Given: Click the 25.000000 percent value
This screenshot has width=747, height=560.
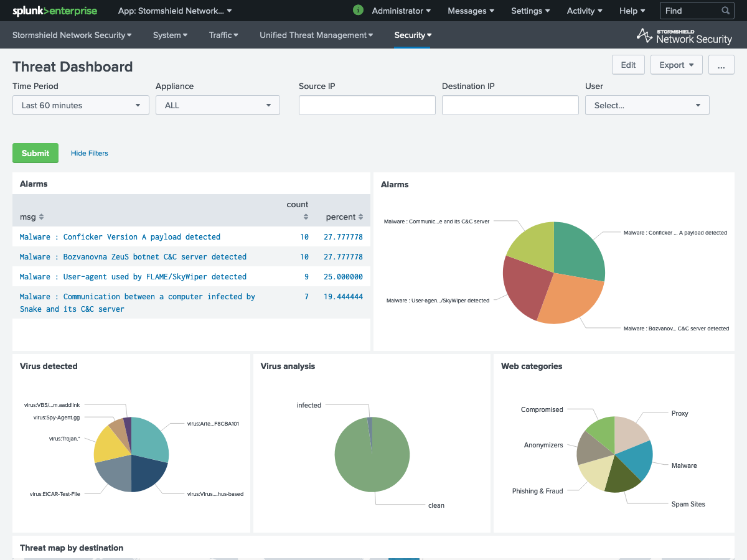Looking at the screenshot, I should (344, 276).
